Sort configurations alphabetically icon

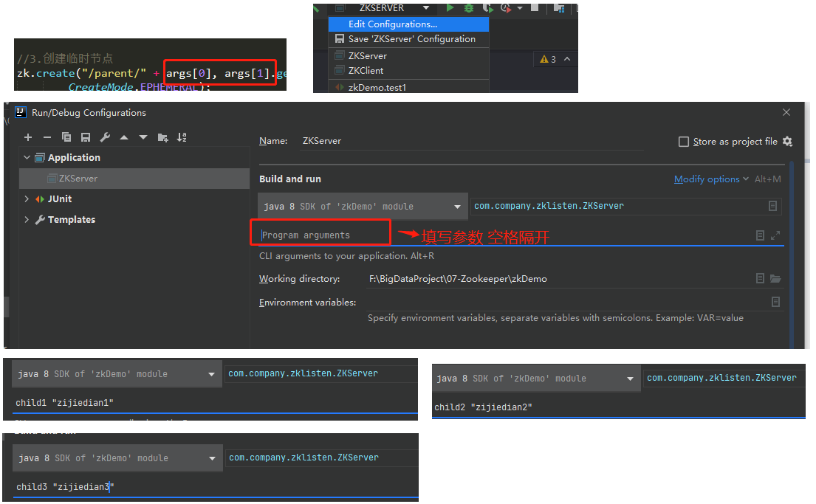(182, 137)
